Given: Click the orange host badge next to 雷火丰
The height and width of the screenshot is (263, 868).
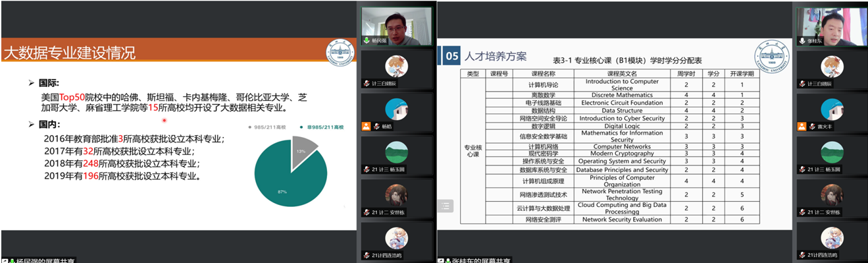Looking at the screenshot, I should coord(802,126).
